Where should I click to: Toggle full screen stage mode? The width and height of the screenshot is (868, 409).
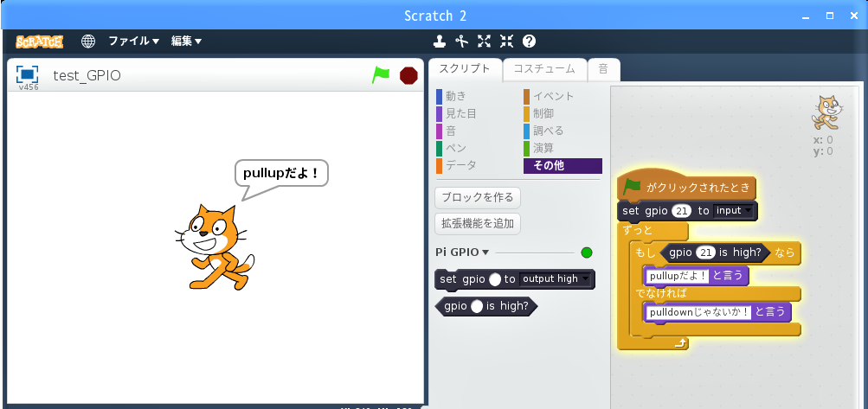point(27,74)
